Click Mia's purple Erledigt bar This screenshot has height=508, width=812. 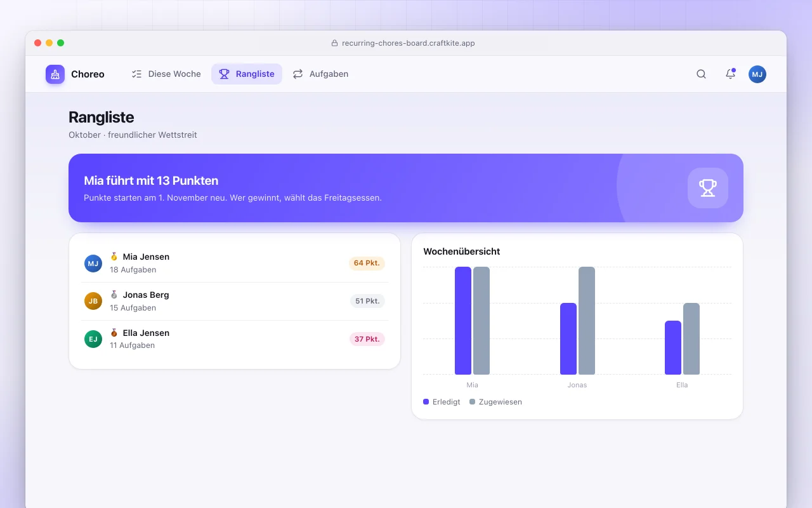463,321
